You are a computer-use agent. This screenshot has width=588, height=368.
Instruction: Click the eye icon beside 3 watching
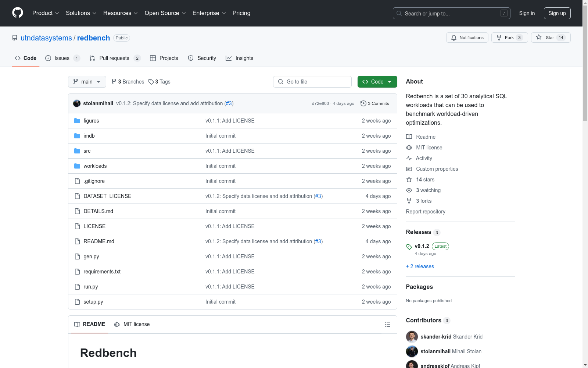[409, 190]
